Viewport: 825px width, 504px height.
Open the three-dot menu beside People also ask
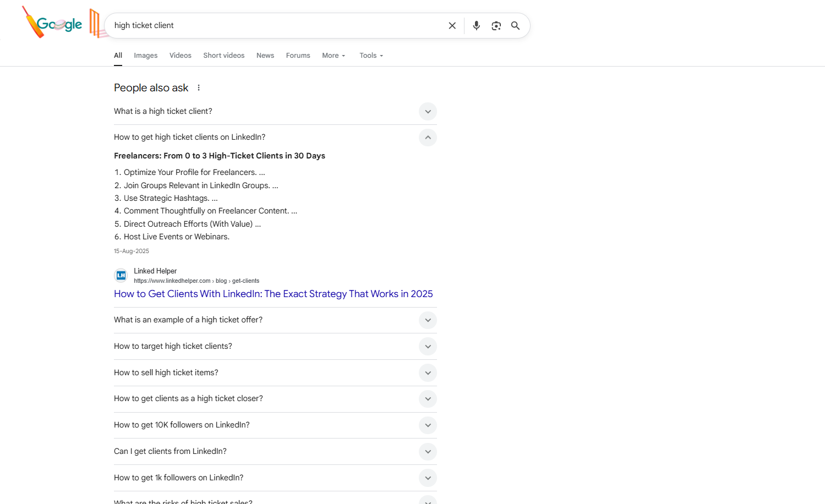(x=198, y=87)
